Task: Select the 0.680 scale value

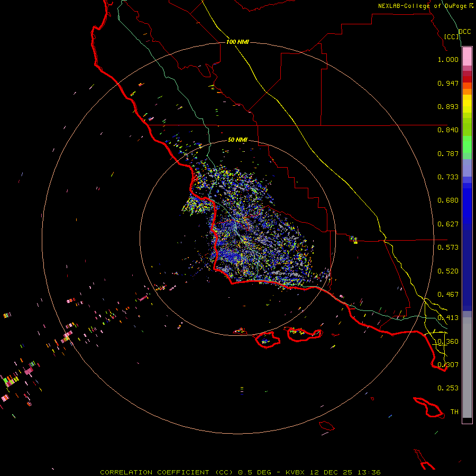Action: point(448,200)
